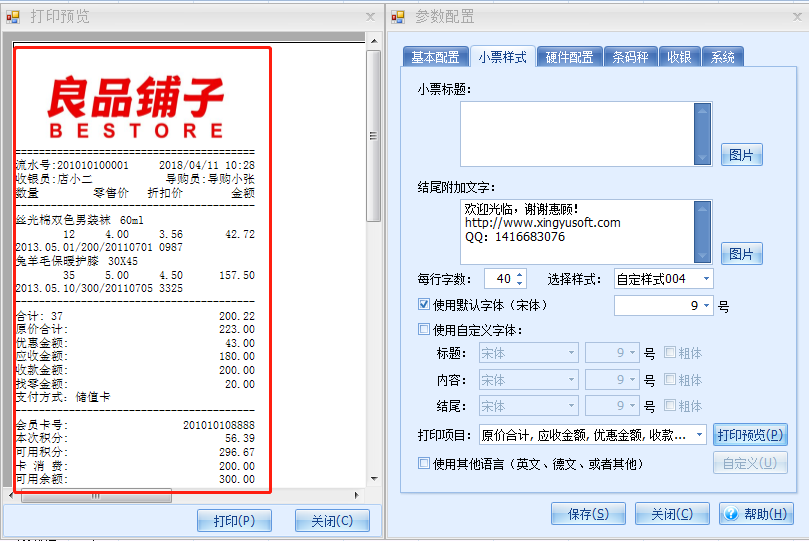Click 图片 button beside 小票标题

pos(741,155)
